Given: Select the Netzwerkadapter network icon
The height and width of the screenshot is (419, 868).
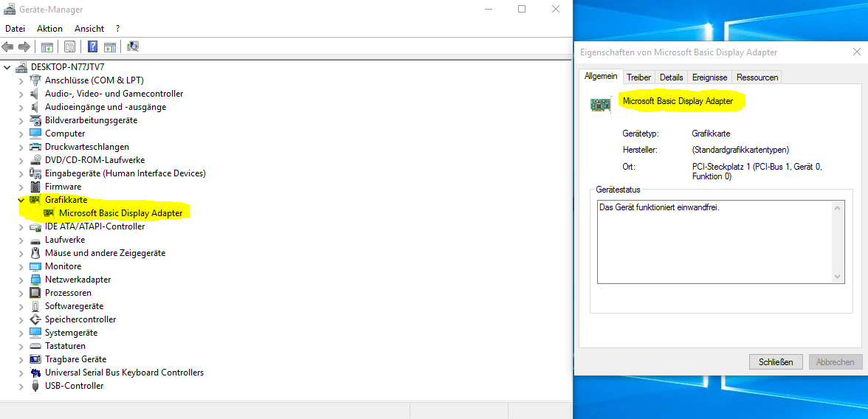Looking at the screenshot, I should click(x=35, y=280).
